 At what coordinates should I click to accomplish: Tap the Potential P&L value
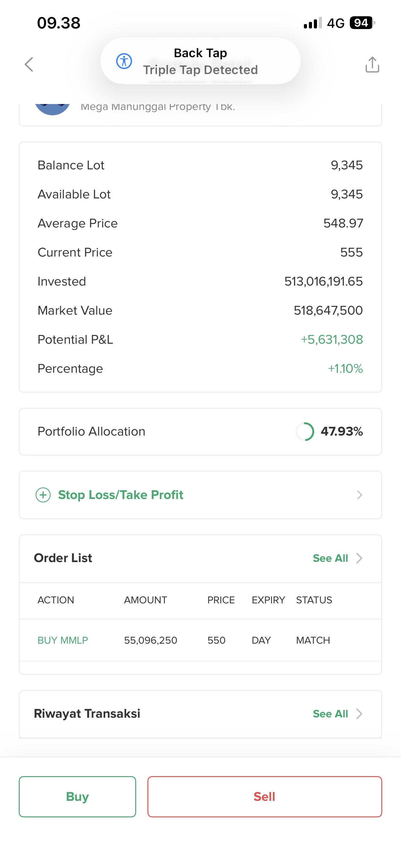(332, 340)
